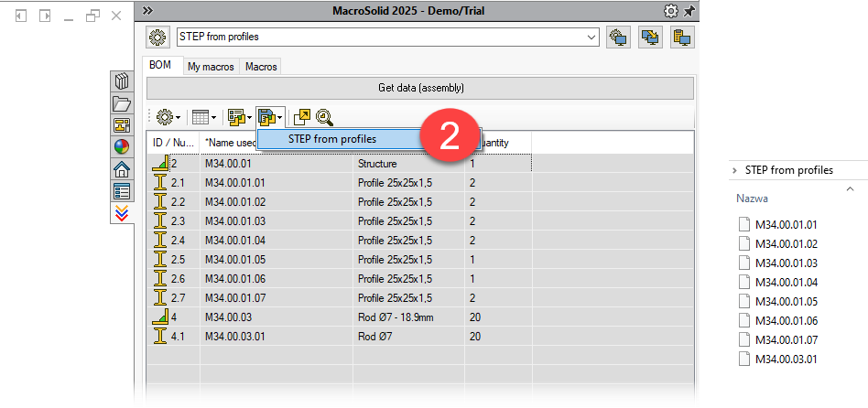Select the MacroSolid chevrons sidebar tab
The height and width of the screenshot is (408, 868).
[x=122, y=213]
